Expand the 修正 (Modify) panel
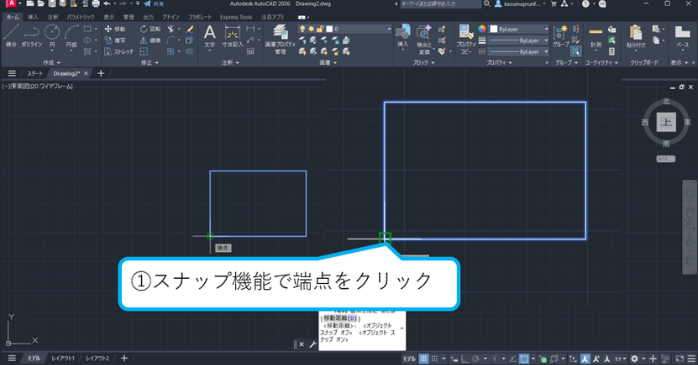Screen dimensions: 698x365 [x=150, y=63]
